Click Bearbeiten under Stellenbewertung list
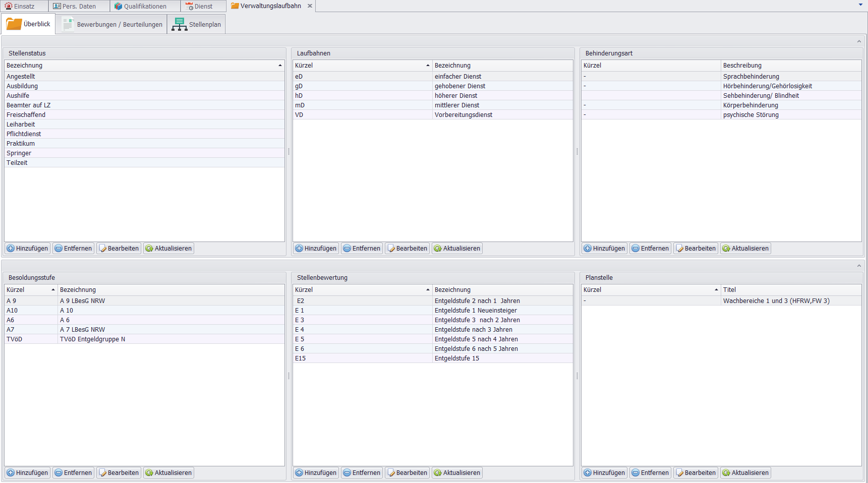The height and width of the screenshot is (483, 868). (407, 473)
